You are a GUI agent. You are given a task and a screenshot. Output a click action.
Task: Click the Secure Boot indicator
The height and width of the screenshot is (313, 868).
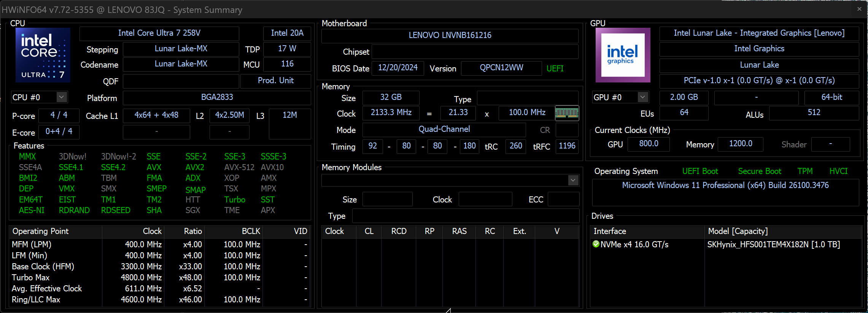coord(760,171)
